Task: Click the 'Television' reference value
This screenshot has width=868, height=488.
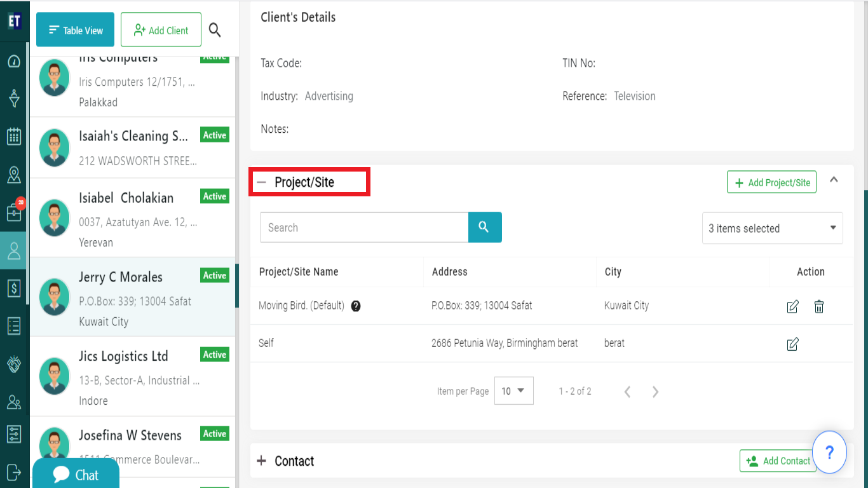Action: point(635,97)
